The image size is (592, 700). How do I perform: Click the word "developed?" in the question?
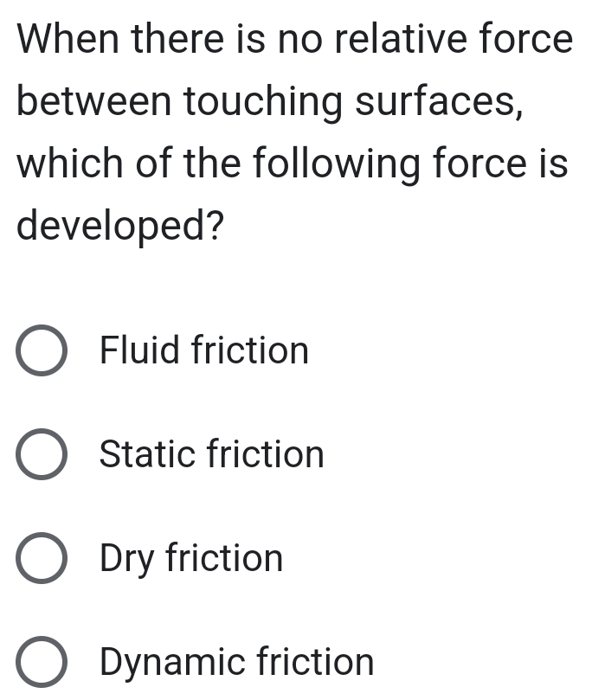(x=120, y=227)
